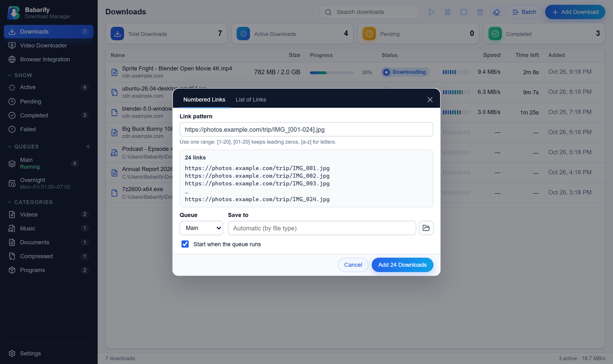Filter by Documents category

(x=49, y=243)
